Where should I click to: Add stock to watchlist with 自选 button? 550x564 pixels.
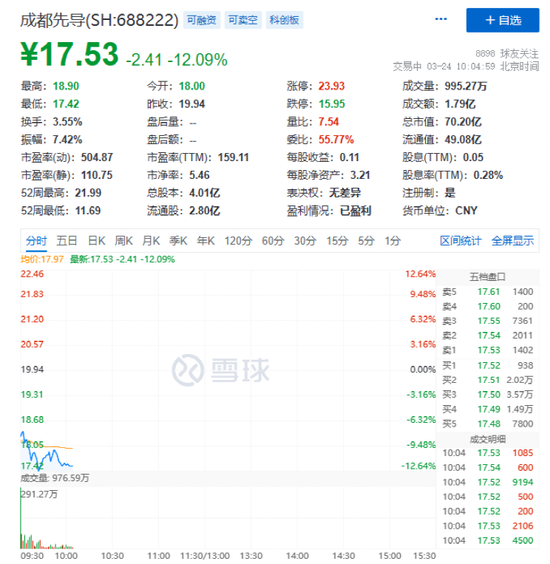tap(503, 20)
